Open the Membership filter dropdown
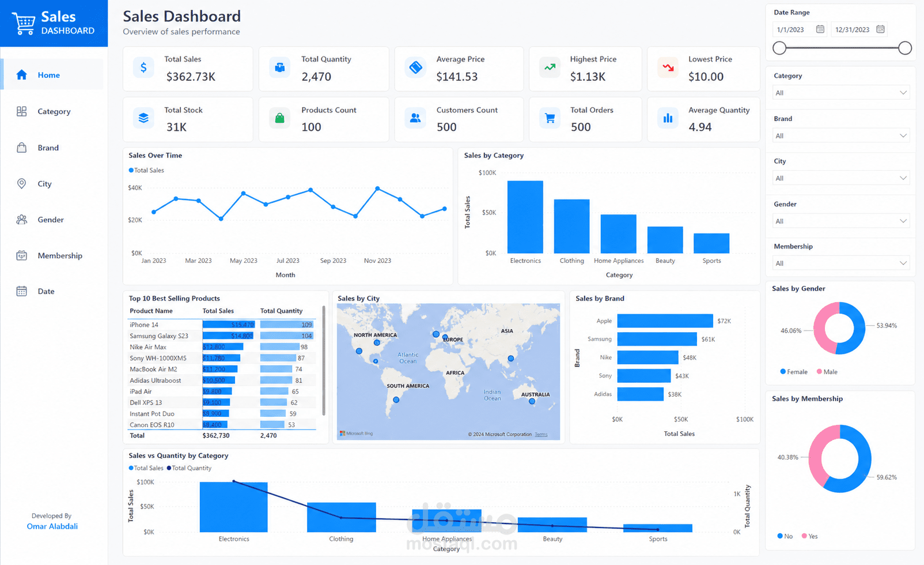 tap(841, 263)
